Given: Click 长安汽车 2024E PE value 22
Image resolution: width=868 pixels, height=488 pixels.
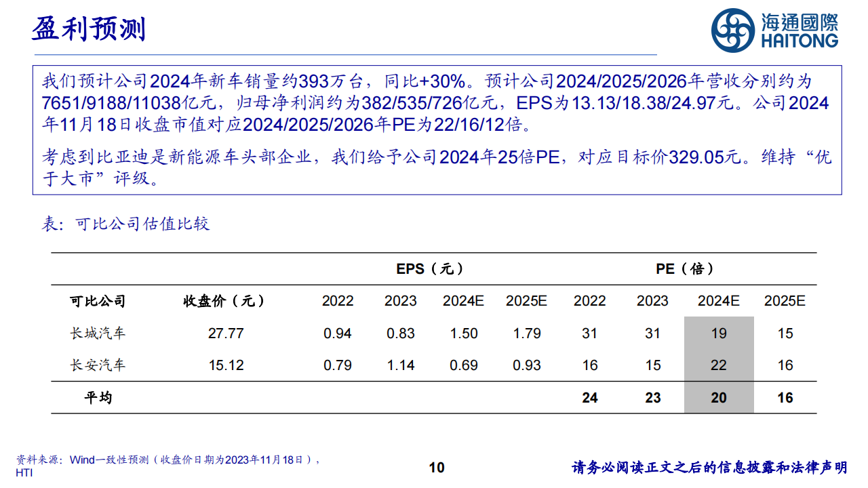Looking at the screenshot, I should (719, 365).
